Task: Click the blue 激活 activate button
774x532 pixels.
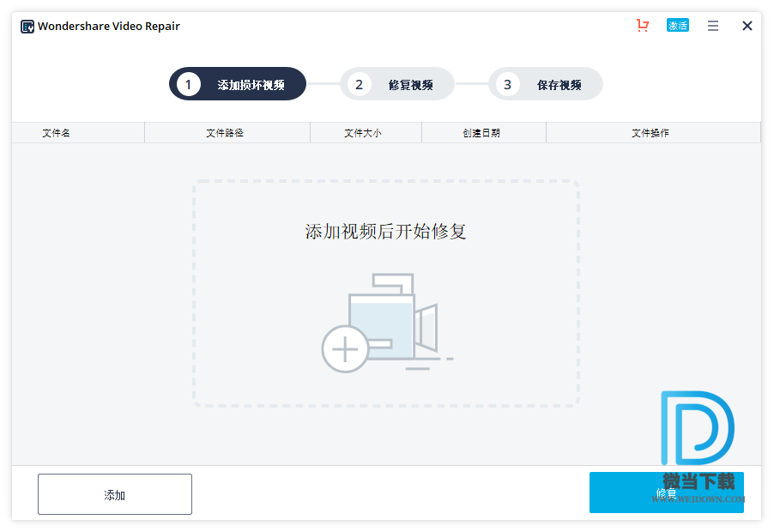Action: pos(677,25)
